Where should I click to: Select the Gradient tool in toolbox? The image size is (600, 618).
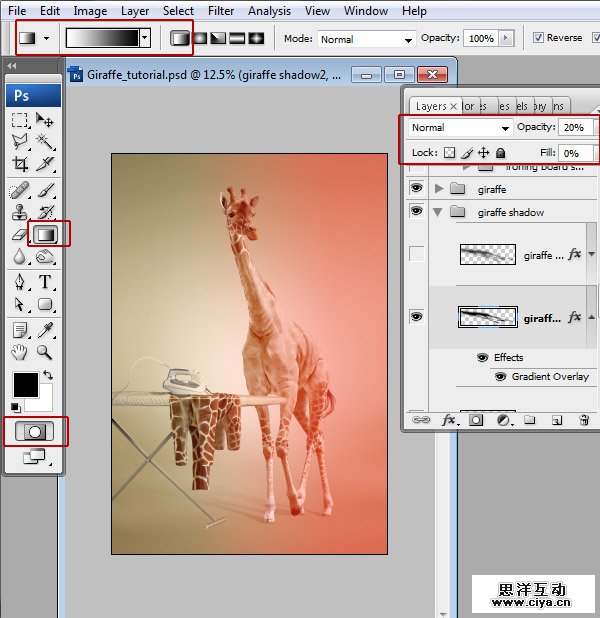(45, 234)
